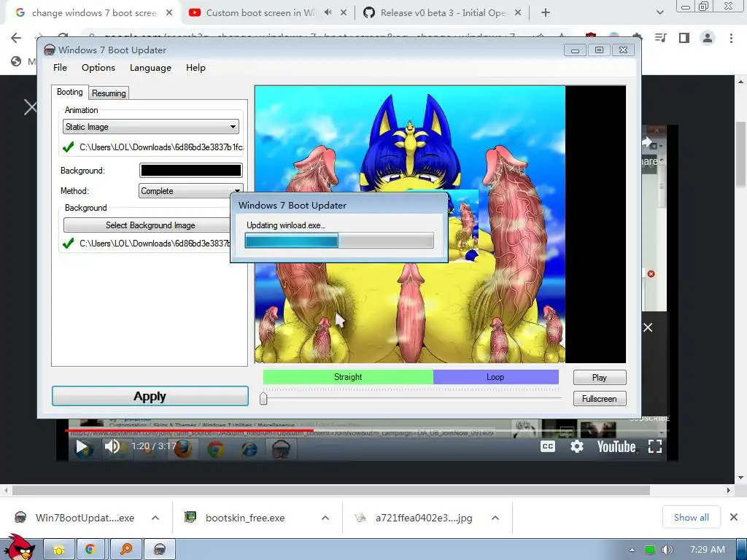This screenshot has height=560, width=747.
Task: Click the YouTube logo in the player
Action: click(616, 446)
